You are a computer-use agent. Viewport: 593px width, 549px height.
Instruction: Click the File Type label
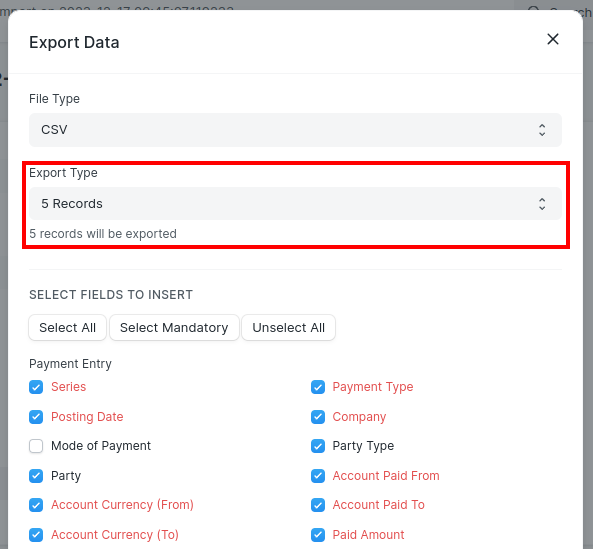coord(54,99)
